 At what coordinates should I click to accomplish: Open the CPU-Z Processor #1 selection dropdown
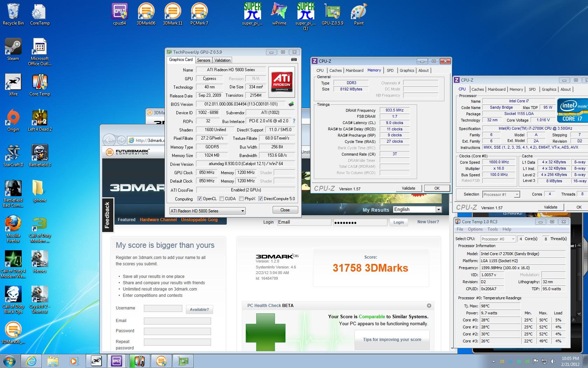501,194
